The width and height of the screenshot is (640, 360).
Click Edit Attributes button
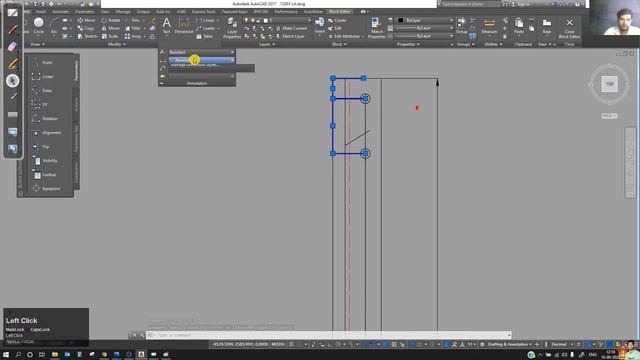(x=345, y=36)
